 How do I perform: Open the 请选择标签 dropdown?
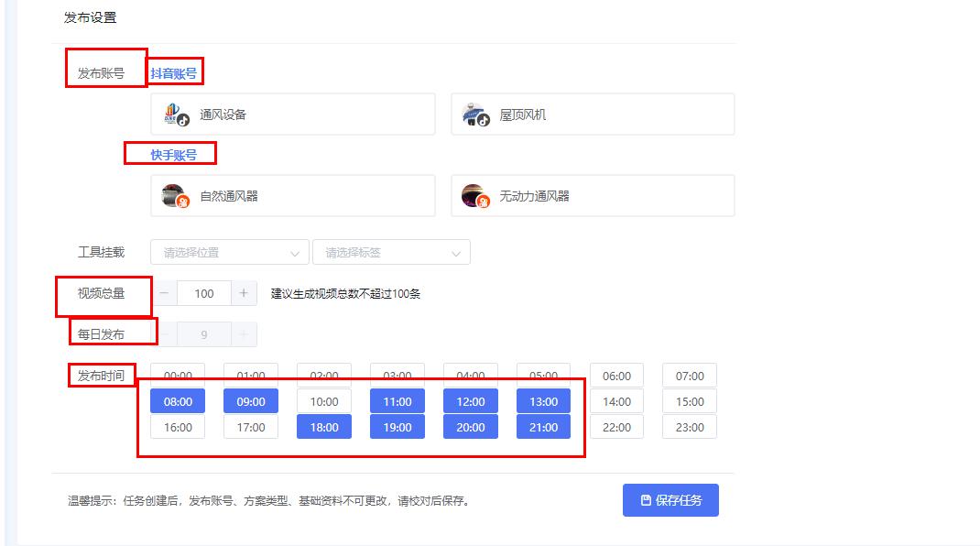tap(392, 252)
